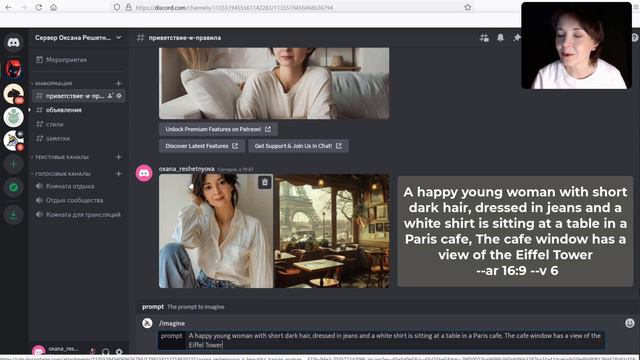
Task: Create a channel in ТЕКСТОВЫЕ КАНАЛЫ category
Action: pos(118,157)
